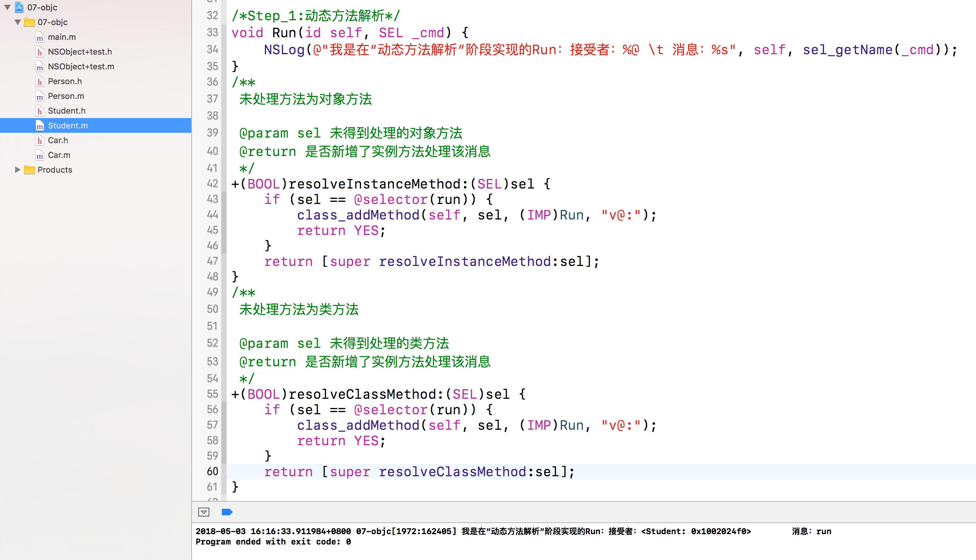Toggle the blue breakpoints activation icon
The width and height of the screenshot is (976, 560).
227,512
